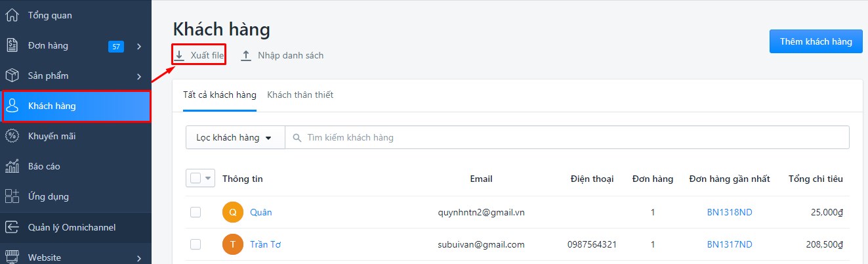Open bulk-select dropdown arrow beside header checkbox

click(x=209, y=178)
